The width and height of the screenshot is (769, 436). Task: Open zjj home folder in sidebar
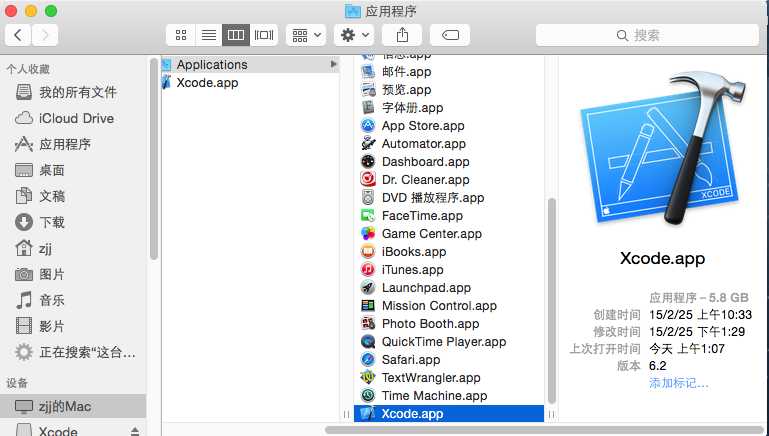(74, 248)
